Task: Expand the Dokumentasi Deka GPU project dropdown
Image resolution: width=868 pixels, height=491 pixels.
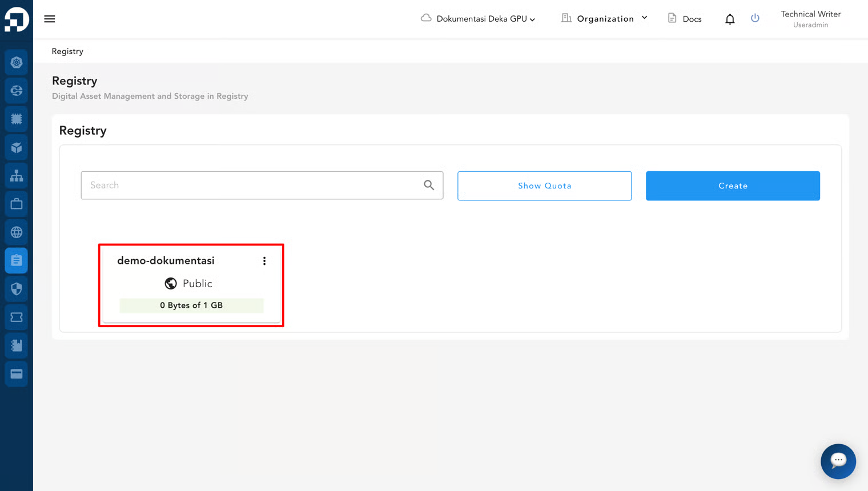Action: [478, 19]
